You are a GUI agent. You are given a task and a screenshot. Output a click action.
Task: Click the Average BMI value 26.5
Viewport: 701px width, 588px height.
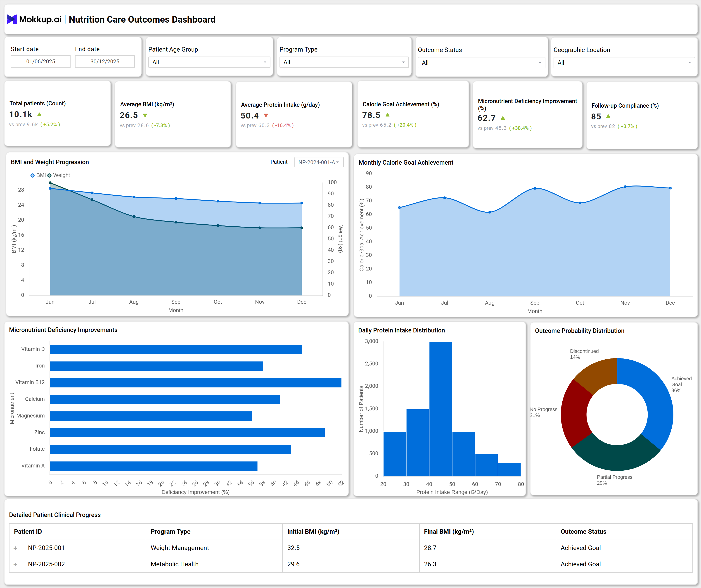tap(129, 115)
